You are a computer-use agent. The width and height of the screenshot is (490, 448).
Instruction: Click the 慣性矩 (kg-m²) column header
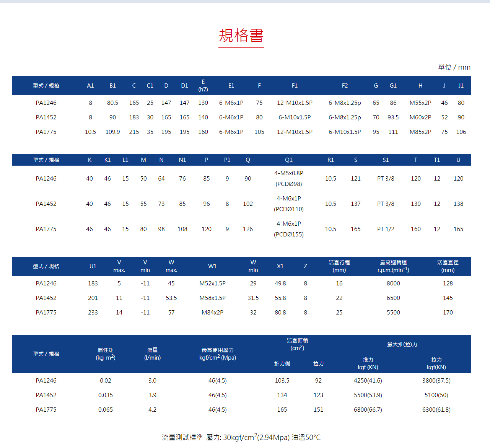point(106,354)
